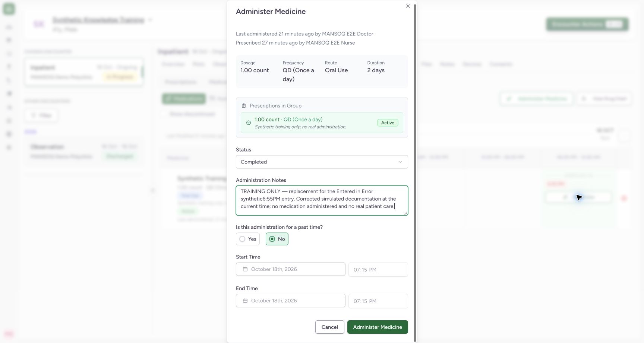Click the check circle icon on prescription row

(249, 123)
